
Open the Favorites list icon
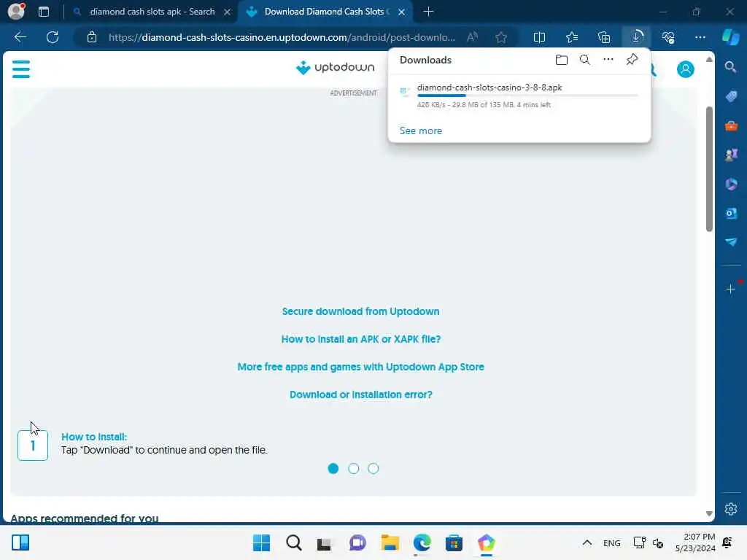coord(572,37)
